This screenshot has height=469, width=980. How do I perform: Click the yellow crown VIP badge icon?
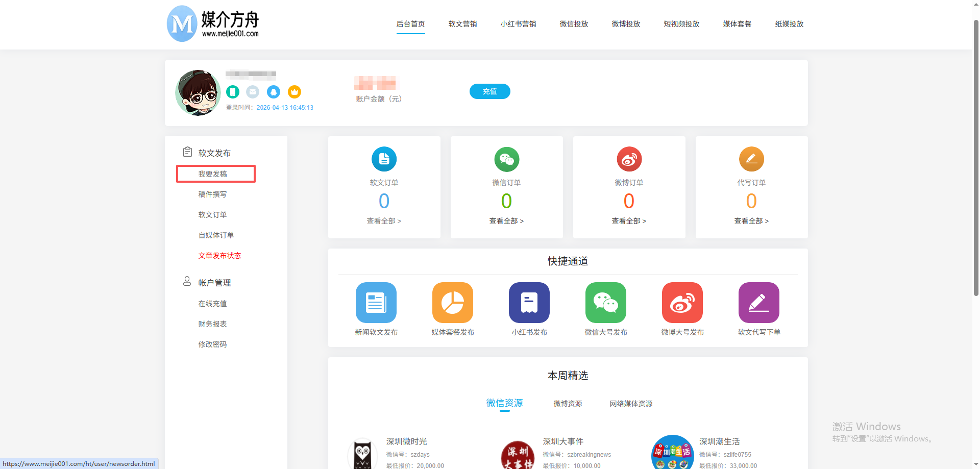(294, 92)
